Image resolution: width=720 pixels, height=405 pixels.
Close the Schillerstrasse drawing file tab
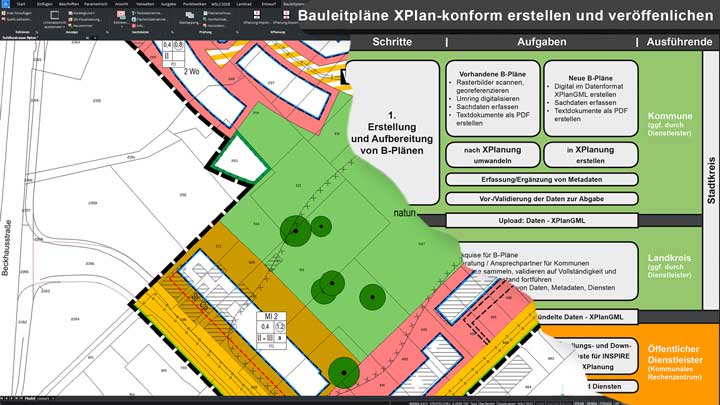[87, 38]
